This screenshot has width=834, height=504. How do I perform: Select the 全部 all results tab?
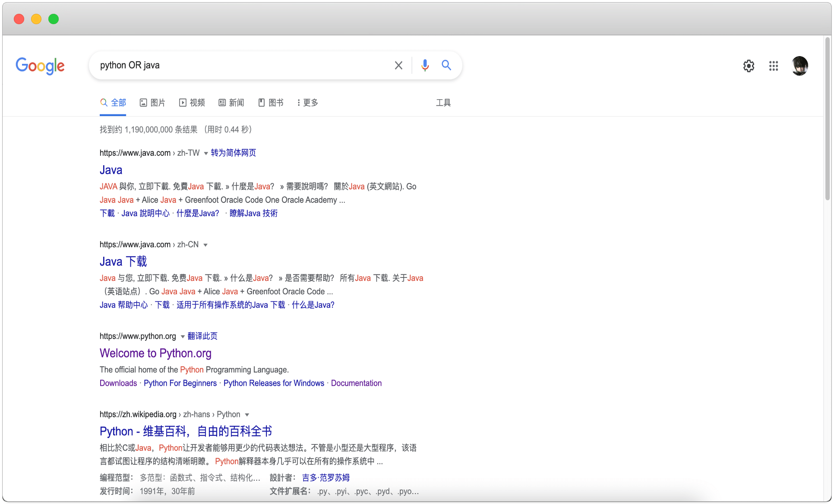[113, 103]
